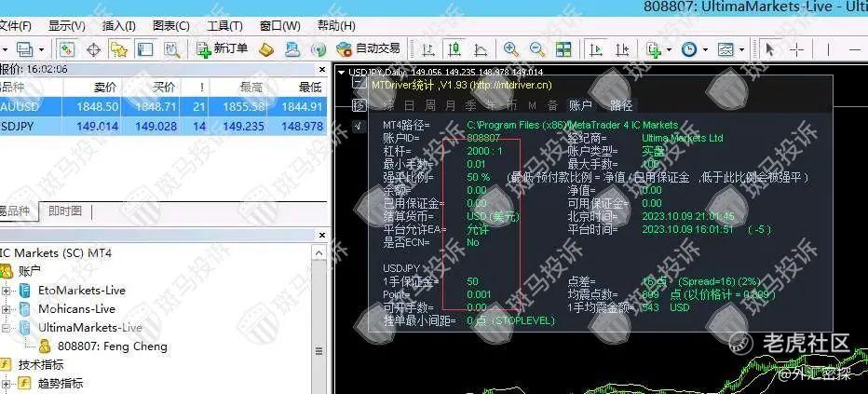This screenshot has height=394, width=868.
Task: Toggle chart auto scroll icon
Action: point(596,49)
